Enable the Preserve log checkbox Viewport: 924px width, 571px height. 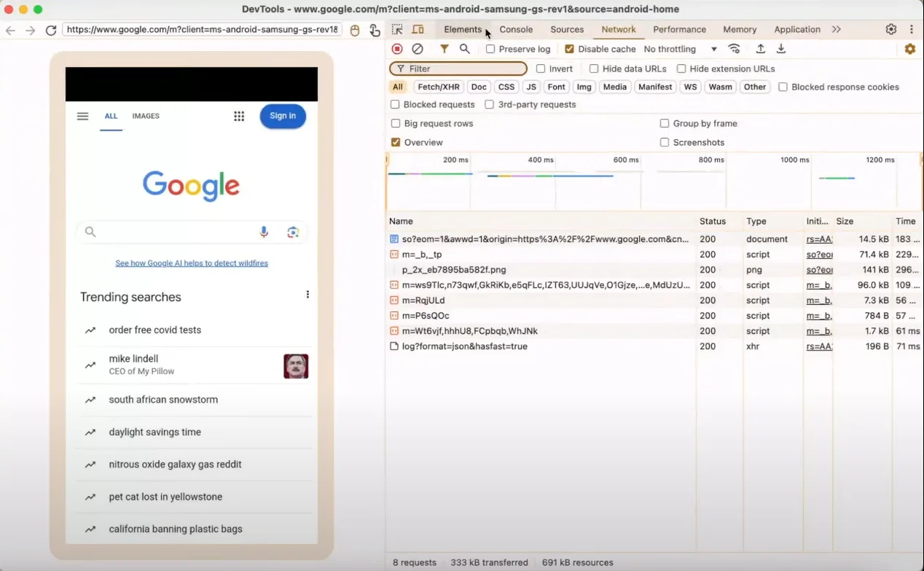point(490,49)
